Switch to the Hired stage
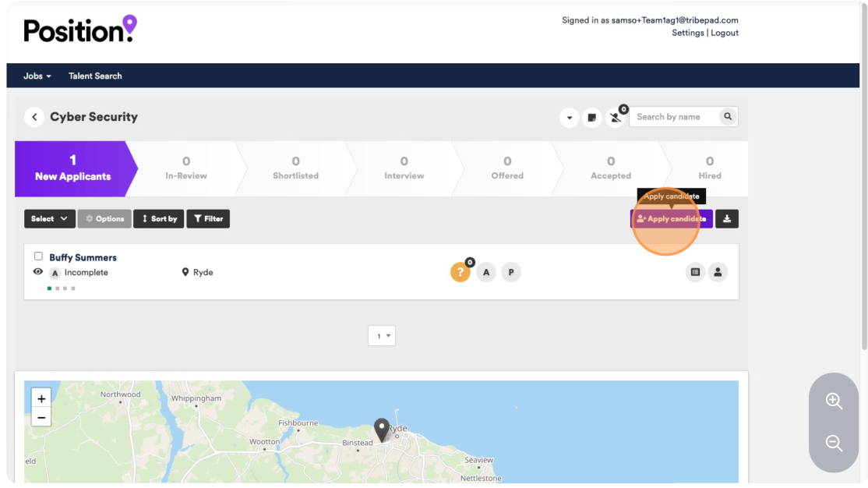868x488 pixels. tap(710, 169)
